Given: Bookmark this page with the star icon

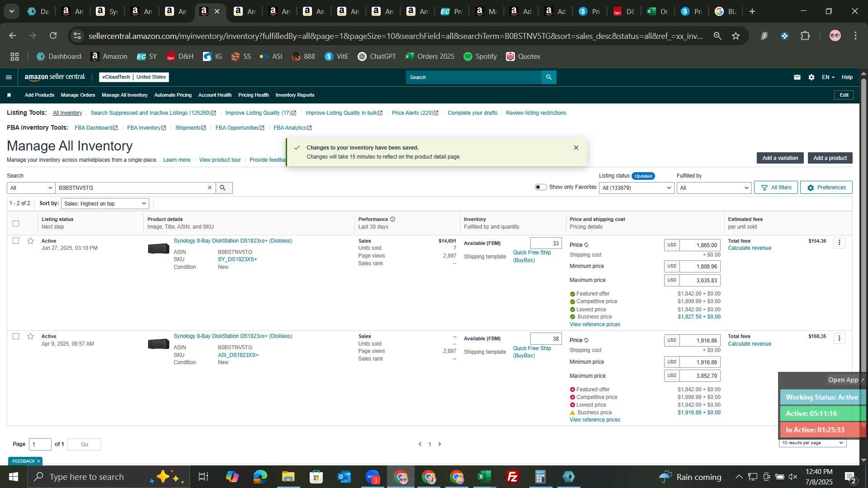Looking at the screenshot, I should pos(736,36).
